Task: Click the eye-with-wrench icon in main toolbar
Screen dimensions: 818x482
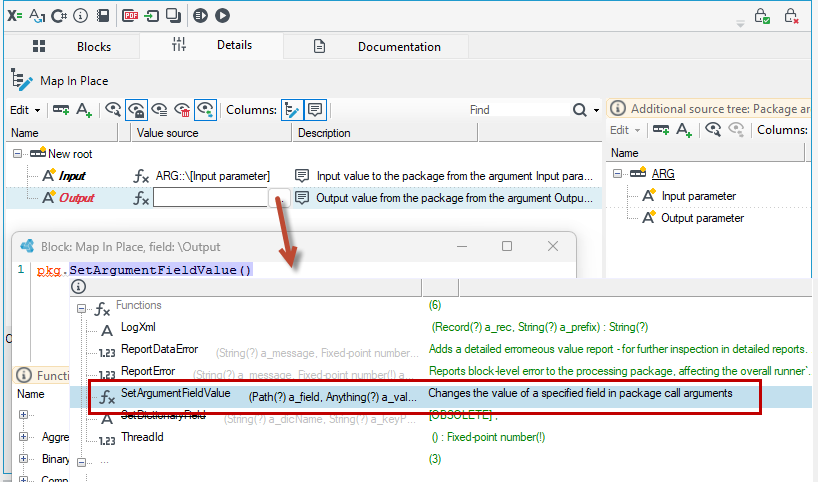Action: tap(113, 110)
